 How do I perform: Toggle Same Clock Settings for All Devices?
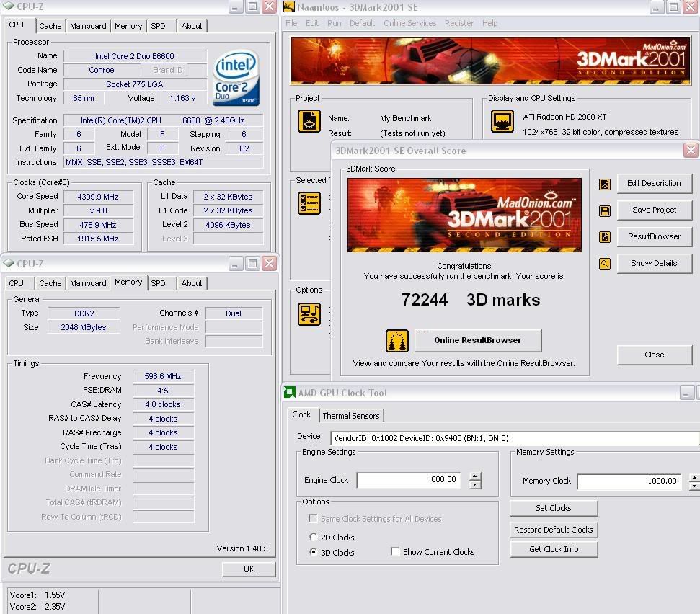313,518
